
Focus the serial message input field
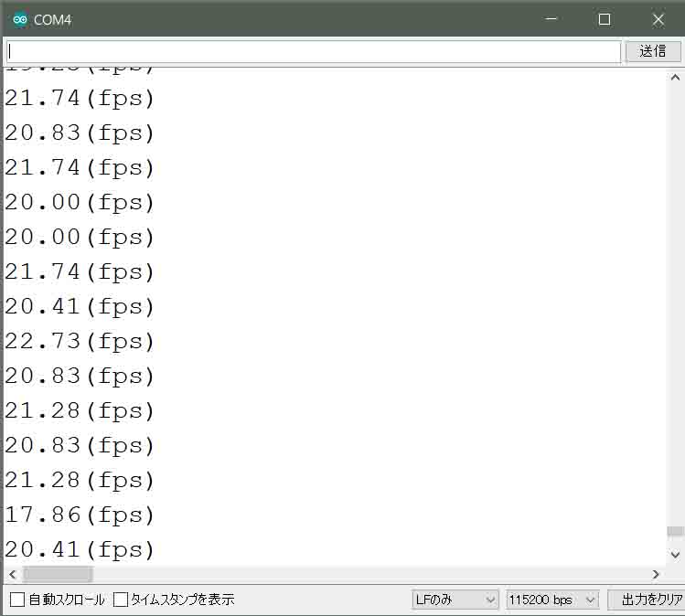[313, 51]
